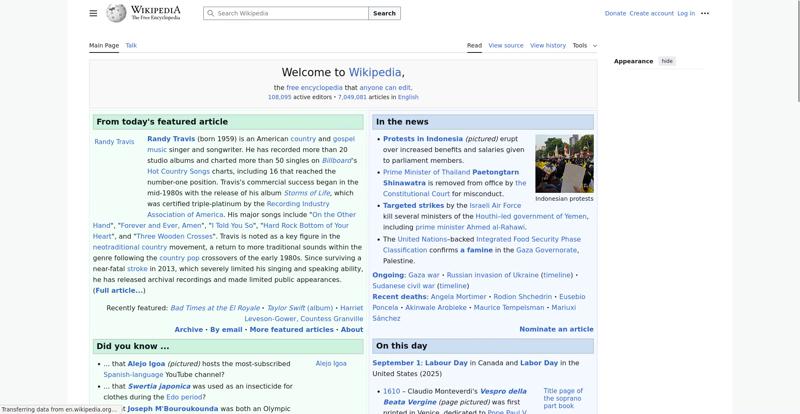The image size is (800, 414).
Task: Open More featured articles link
Action: [x=291, y=330]
